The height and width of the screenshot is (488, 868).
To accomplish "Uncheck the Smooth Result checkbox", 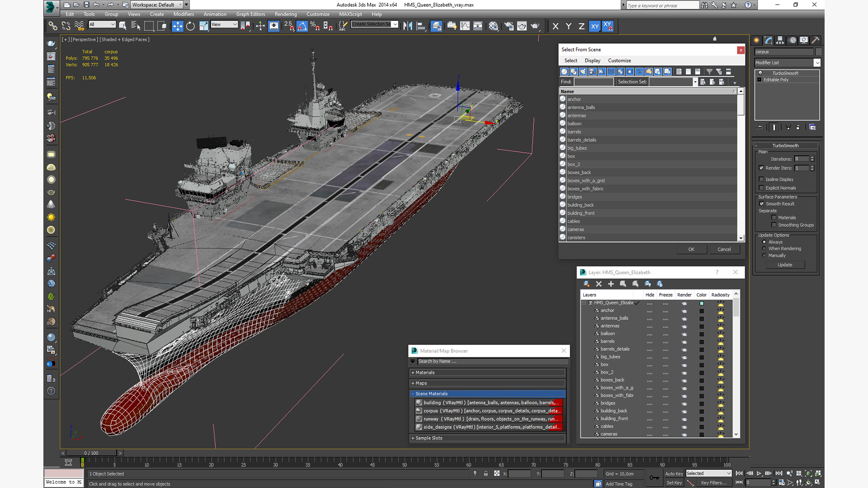I will click(x=762, y=204).
